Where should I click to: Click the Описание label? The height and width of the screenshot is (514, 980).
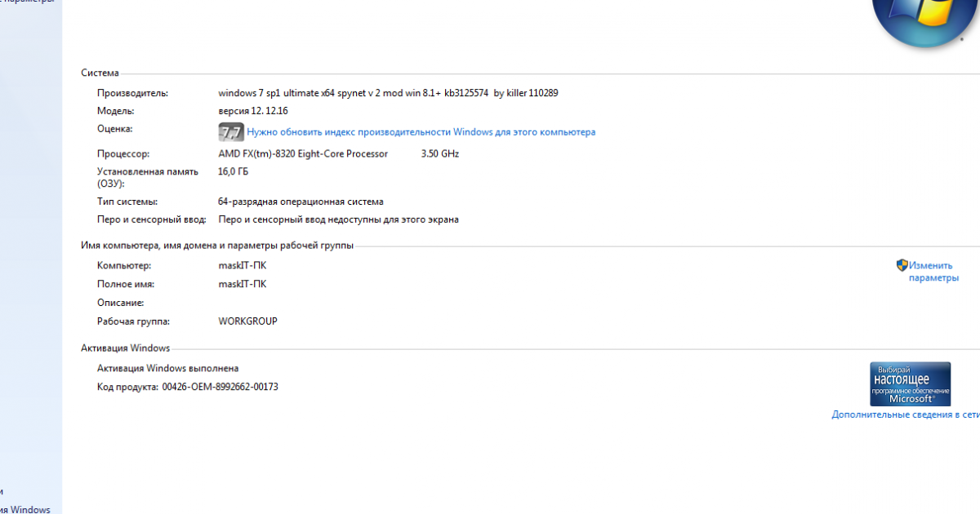click(x=121, y=303)
